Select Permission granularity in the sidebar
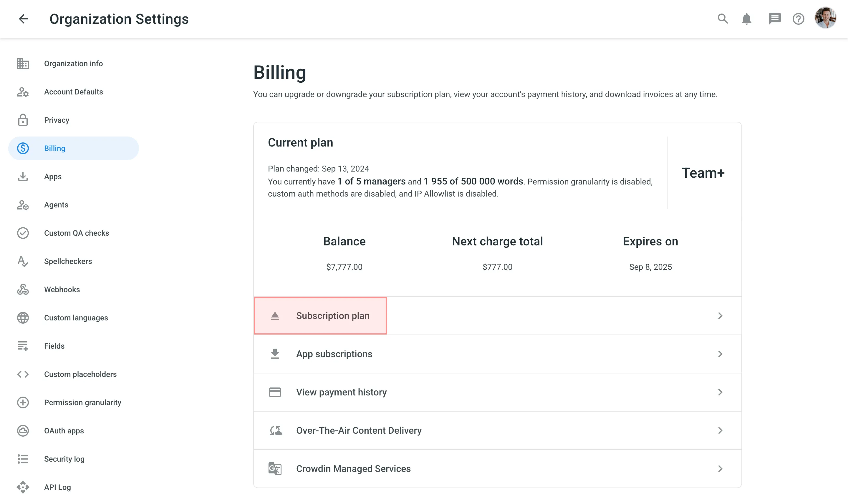 point(82,402)
